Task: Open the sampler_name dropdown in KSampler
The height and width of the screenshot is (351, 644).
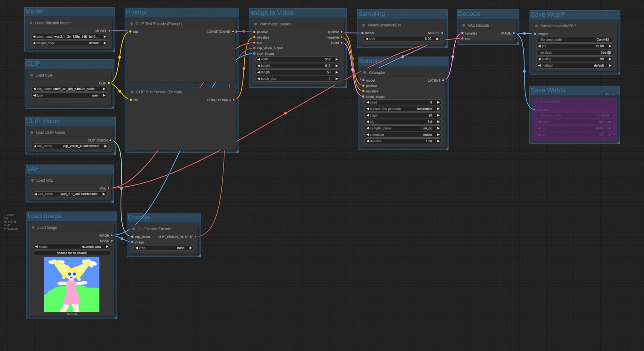Action: (x=403, y=128)
